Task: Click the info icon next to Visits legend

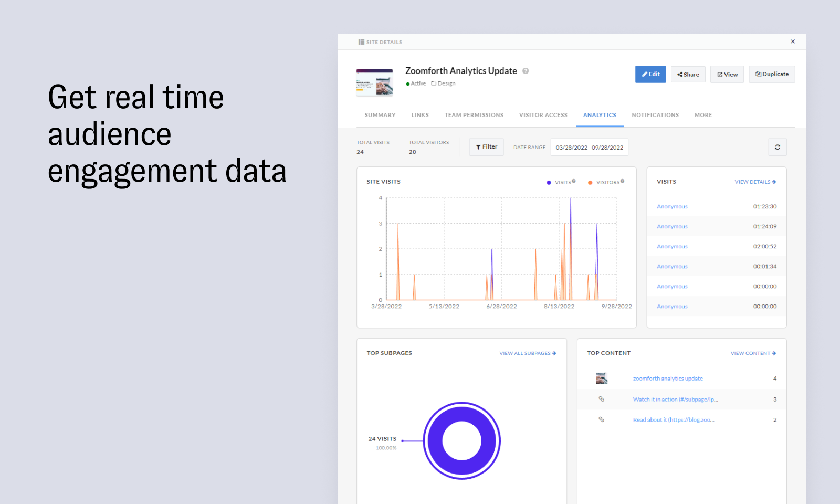Action: [574, 181]
